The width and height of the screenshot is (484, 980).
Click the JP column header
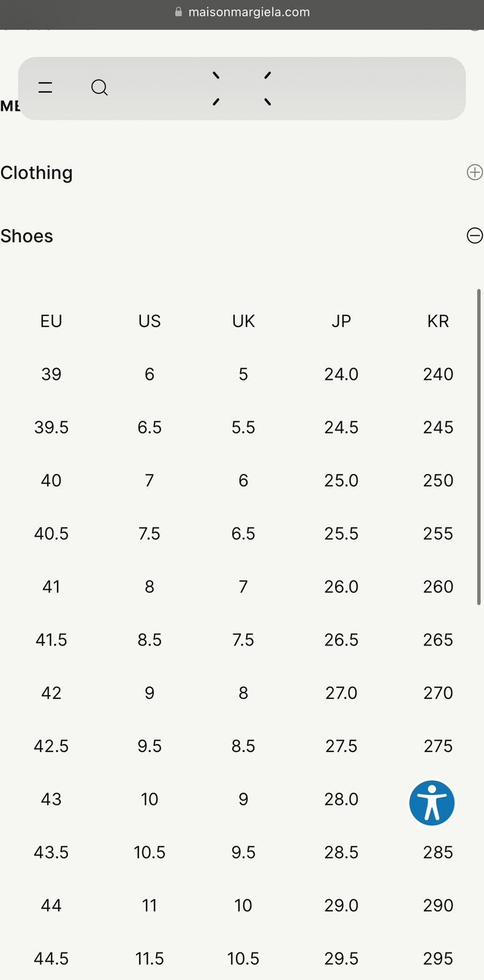click(x=341, y=321)
